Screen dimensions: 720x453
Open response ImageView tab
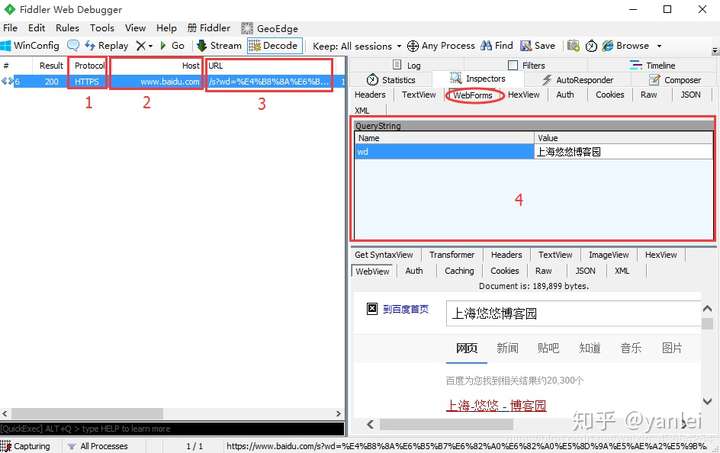609,255
